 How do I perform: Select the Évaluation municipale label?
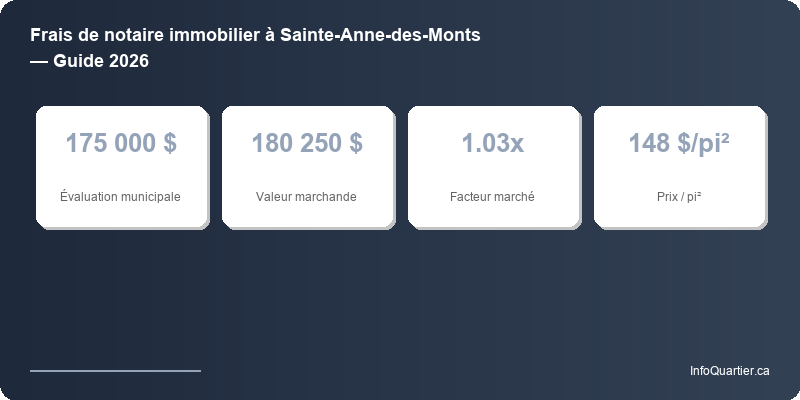coord(120,197)
